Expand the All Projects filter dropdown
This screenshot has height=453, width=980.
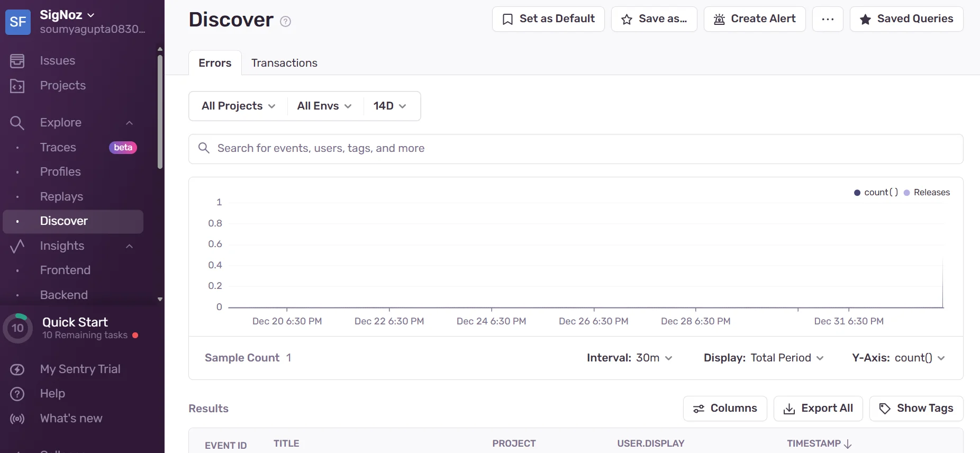[238, 106]
